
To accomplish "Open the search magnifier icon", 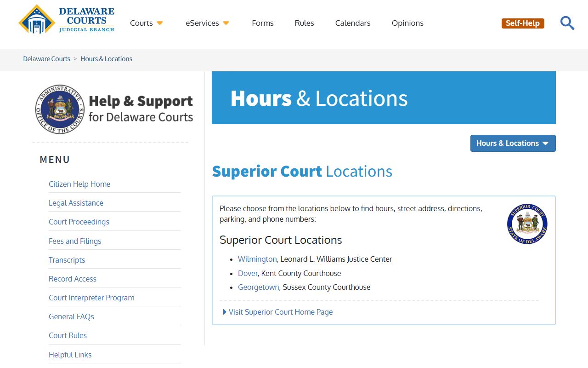I will [x=567, y=23].
